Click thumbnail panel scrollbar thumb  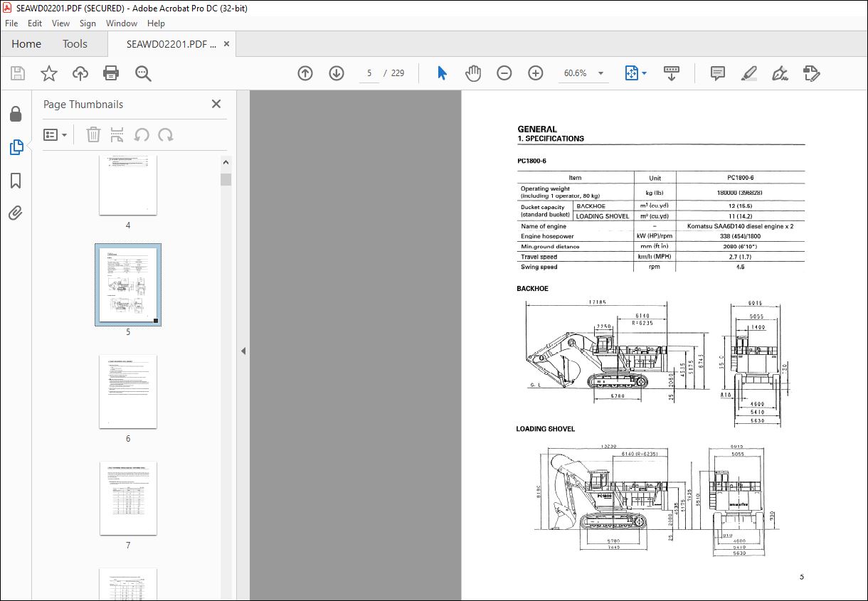[x=226, y=179]
